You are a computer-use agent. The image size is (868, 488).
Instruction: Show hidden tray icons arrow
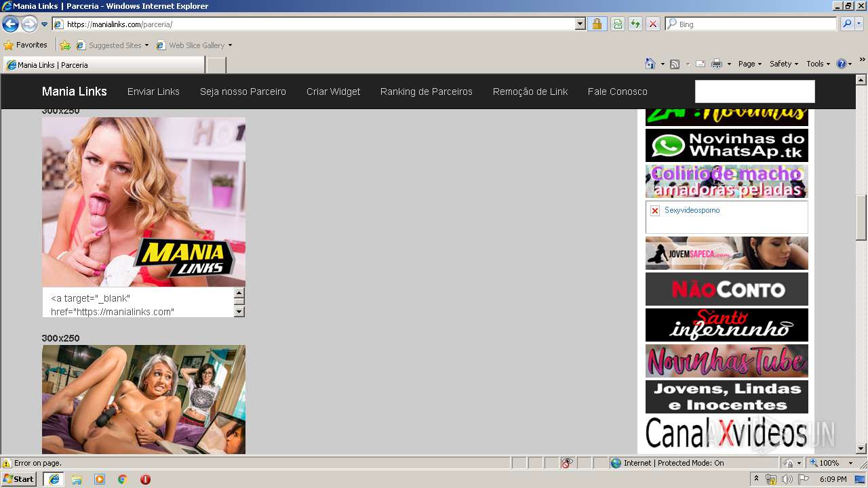pos(757,479)
